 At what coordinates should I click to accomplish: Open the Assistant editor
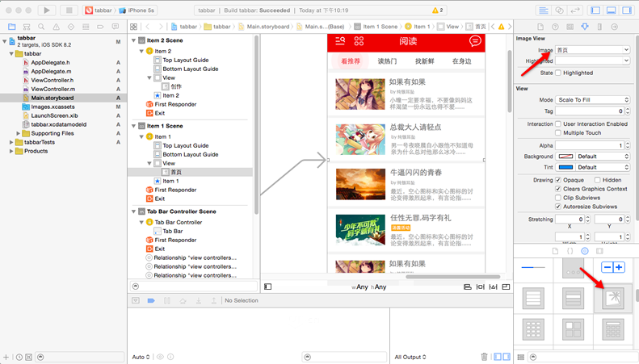click(x=560, y=10)
